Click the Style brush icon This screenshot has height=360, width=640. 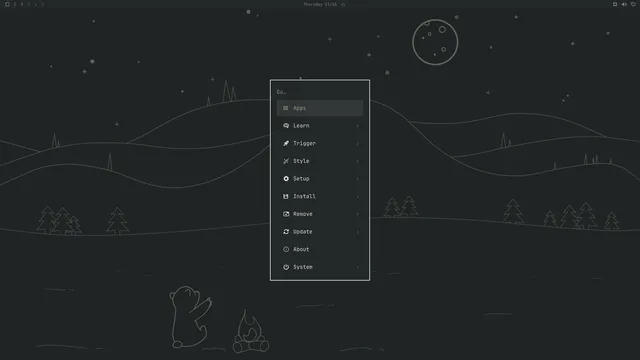coord(286,161)
